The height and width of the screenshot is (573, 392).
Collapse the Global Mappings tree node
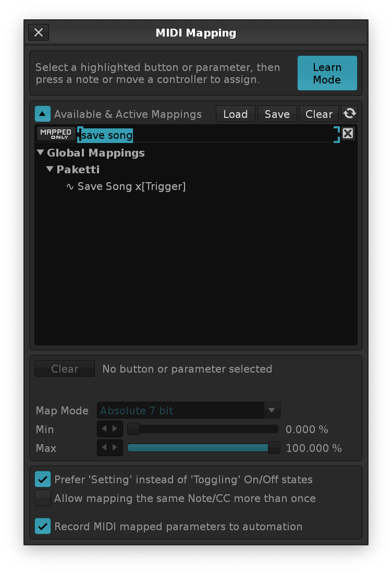pyautogui.click(x=41, y=153)
